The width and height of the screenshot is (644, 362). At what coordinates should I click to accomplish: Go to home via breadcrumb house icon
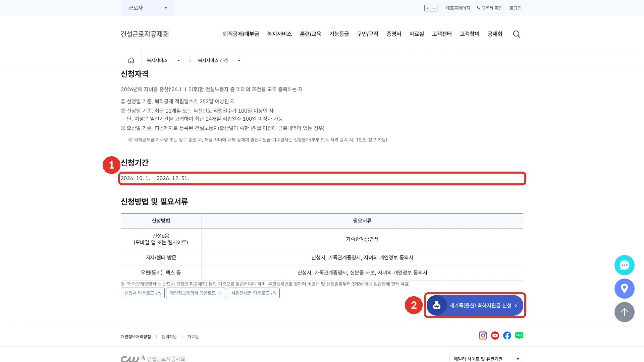[x=131, y=60]
